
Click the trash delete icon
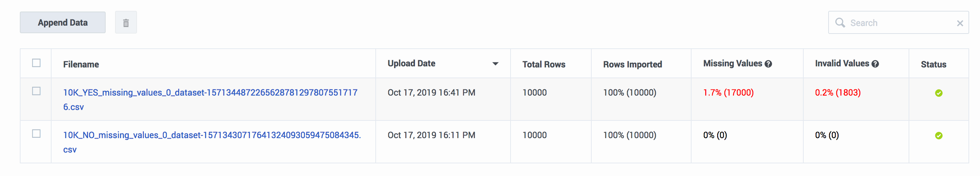pos(126,23)
